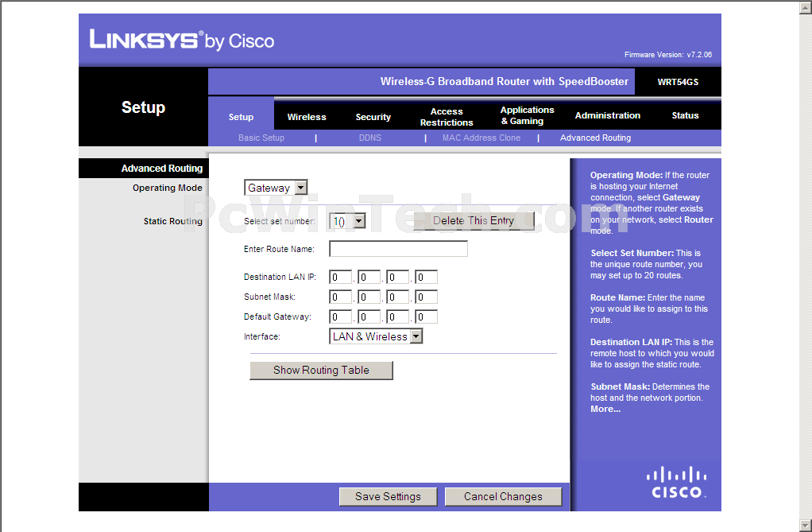Switch to the Wireless tab
The height and width of the screenshot is (532, 812).
(307, 117)
